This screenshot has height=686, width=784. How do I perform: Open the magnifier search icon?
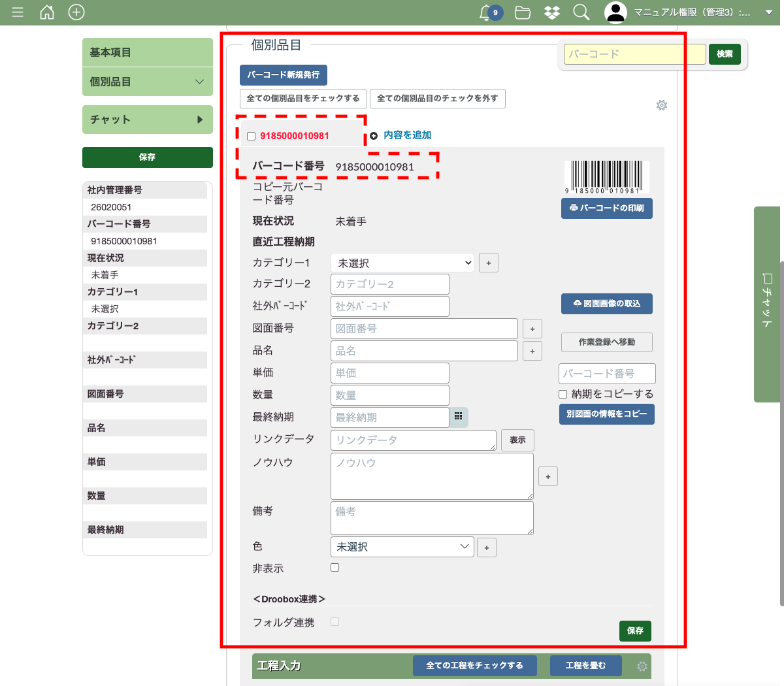581,12
